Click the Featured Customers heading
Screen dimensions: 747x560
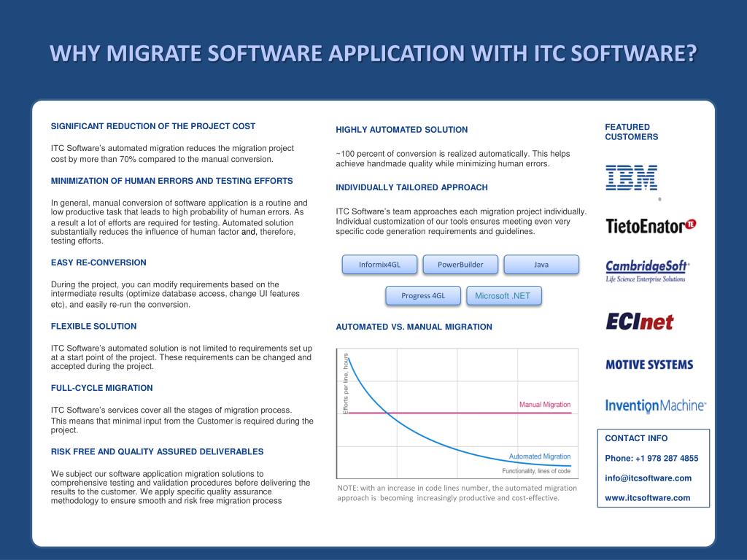[631, 132]
